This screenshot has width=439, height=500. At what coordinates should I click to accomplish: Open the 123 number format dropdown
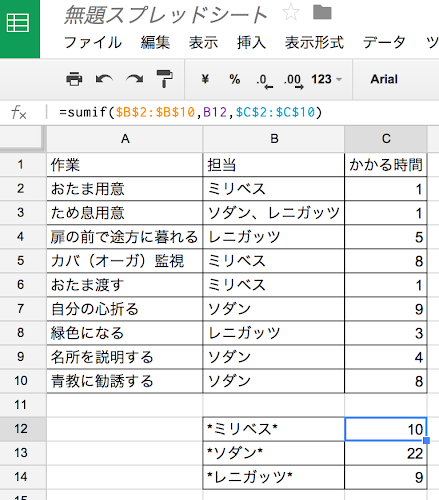tap(326, 79)
